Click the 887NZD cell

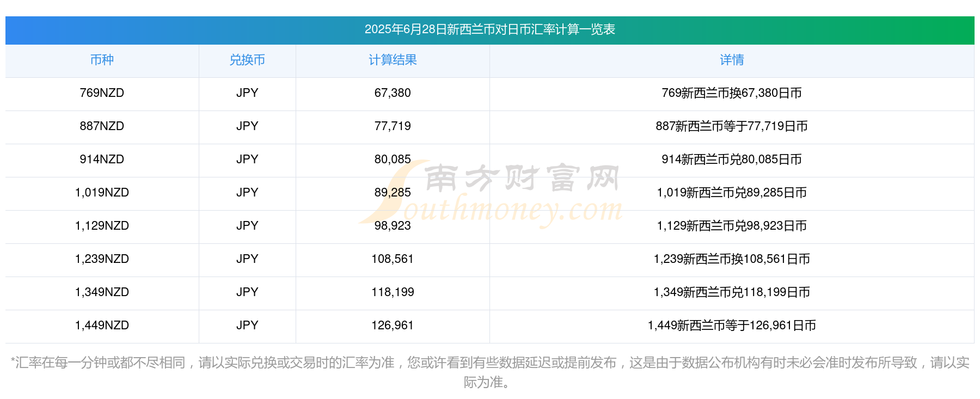[102, 126]
